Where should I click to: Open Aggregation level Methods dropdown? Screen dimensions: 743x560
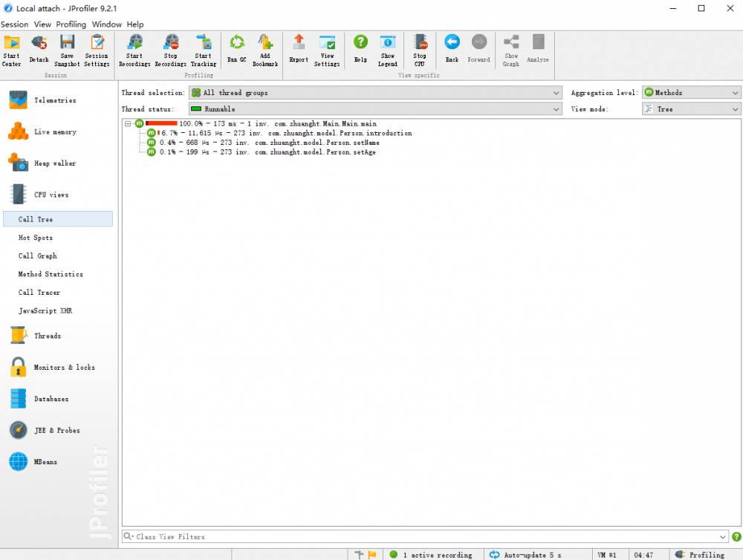[691, 93]
